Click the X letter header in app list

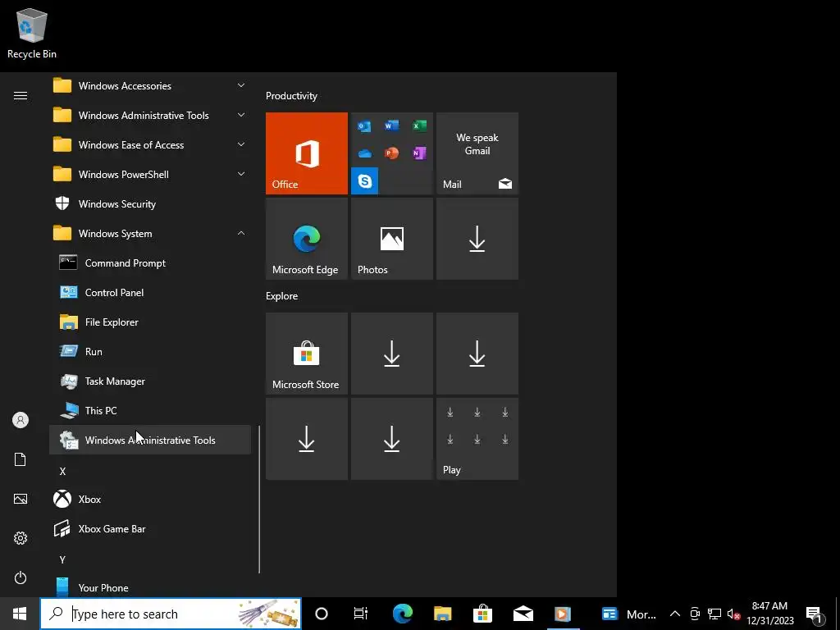tap(62, 472)
